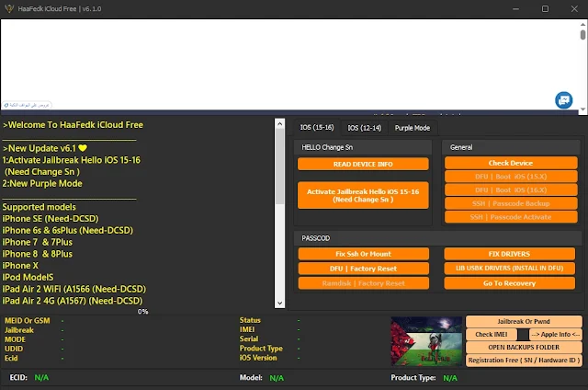Click the HaaFedk app logo in title bar
The height and width of the screenshot is (390, 588).
point(9,8)
